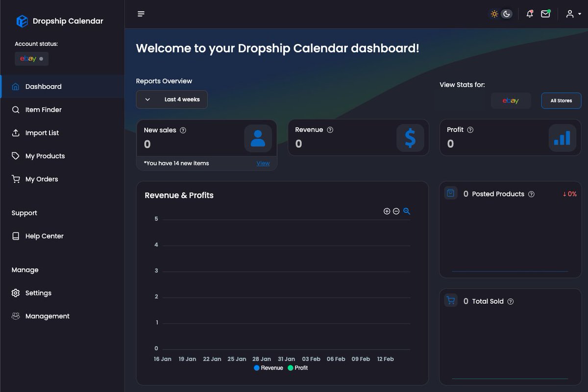588x392 pixels.
Task: Open Item Finder in sidebar
Action: click(x=62, y=110)
